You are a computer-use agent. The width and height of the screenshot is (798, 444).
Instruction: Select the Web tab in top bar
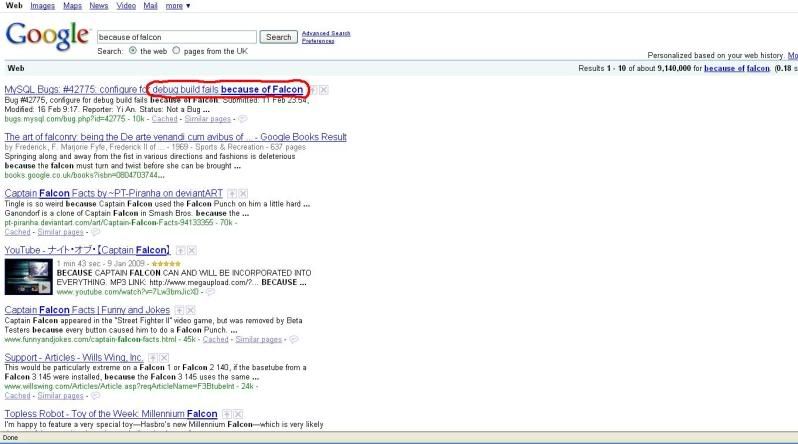pos(14,6)
